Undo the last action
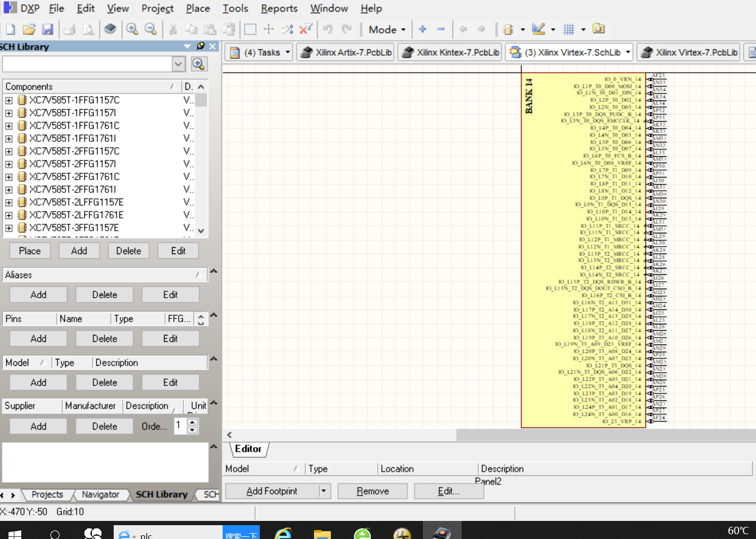 (x=328, y=29)
